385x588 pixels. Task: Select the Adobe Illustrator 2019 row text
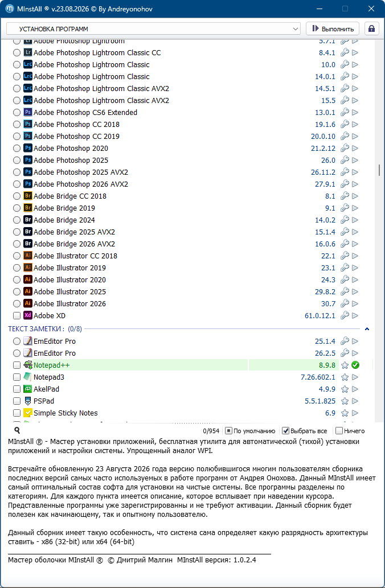tap(70, 268)
